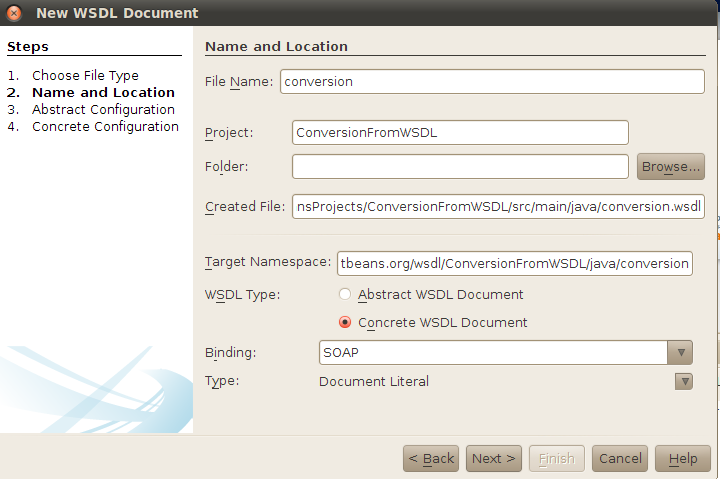The height and width of the screenshot is (479, 720).
Task: Select Abstract Configuration step in list
Action: tap(103, 109)
